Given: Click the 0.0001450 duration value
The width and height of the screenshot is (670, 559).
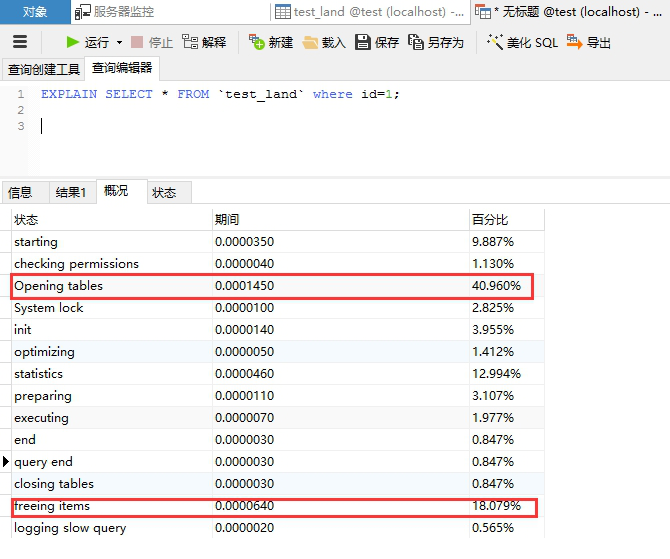Looking at the screenshot, I should [x=244, y=285].
